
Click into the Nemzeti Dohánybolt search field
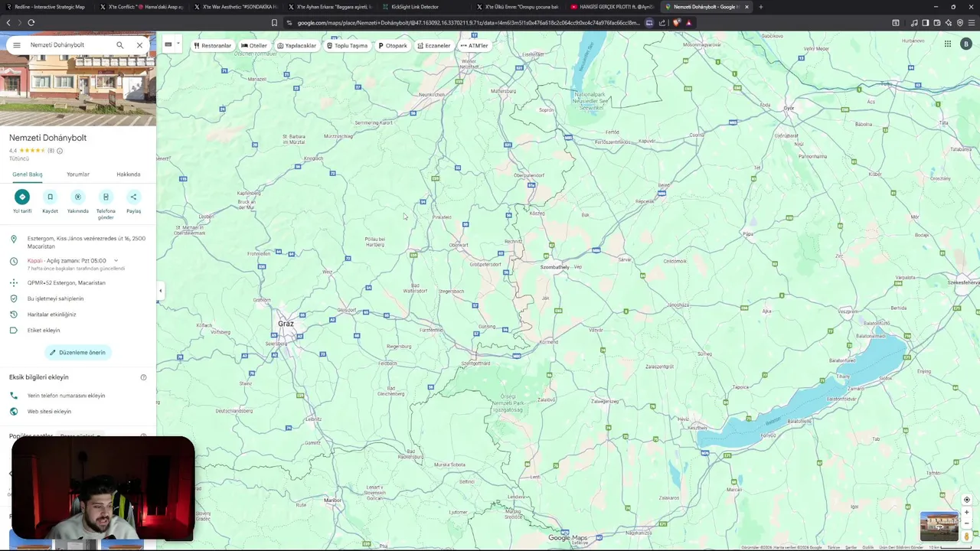69,45
